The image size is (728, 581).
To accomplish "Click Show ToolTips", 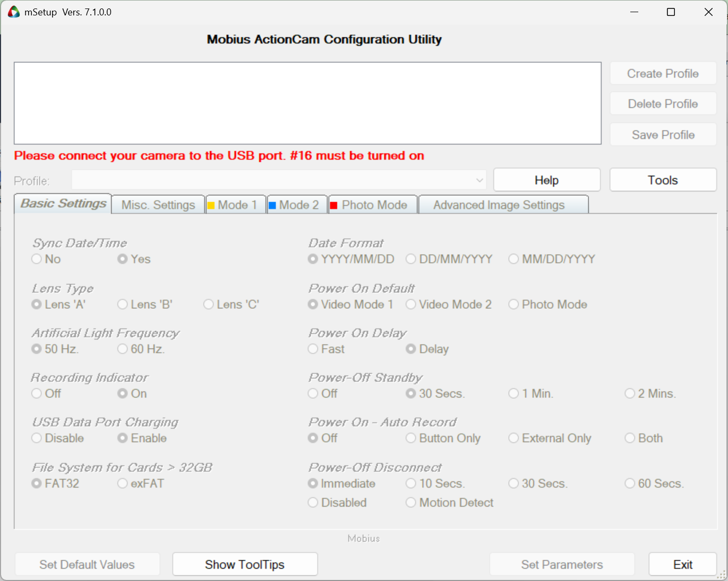I will [244, 564].
